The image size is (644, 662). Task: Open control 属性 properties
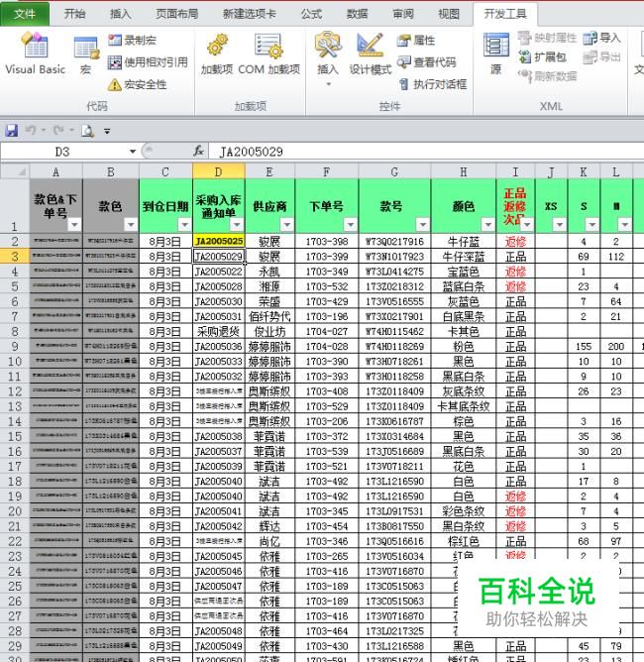point(416,40)
